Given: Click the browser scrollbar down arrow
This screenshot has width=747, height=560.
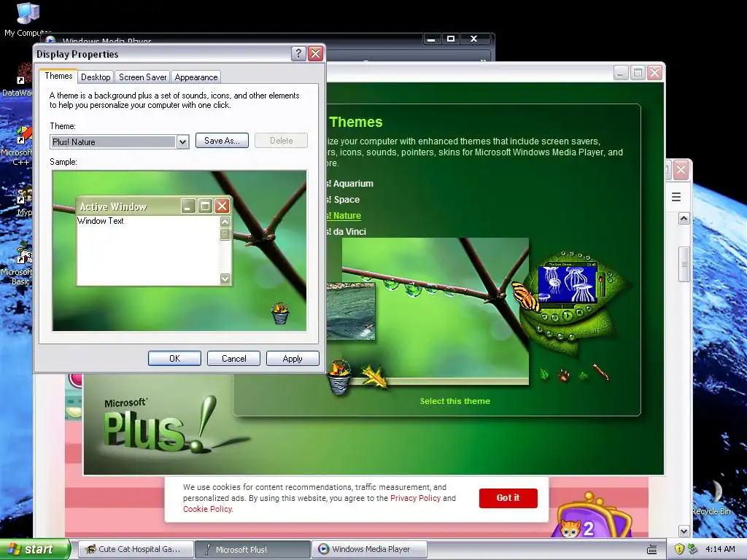Looking at the screenshot, I should coord(684,531).
